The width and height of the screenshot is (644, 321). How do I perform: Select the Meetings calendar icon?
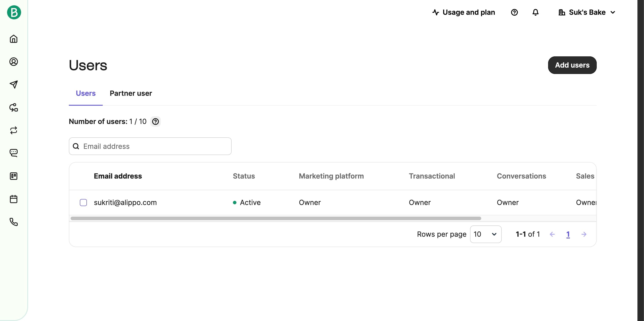pyautogui.click(x=14, y=199)
